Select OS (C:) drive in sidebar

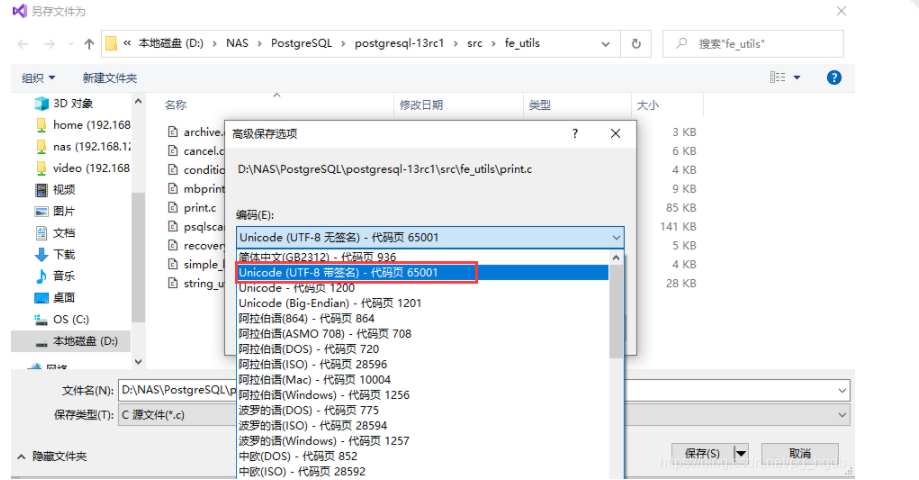tap(62, 319)
